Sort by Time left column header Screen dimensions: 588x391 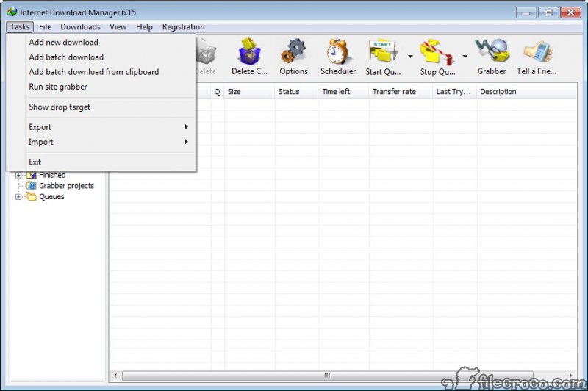(344, 91)
